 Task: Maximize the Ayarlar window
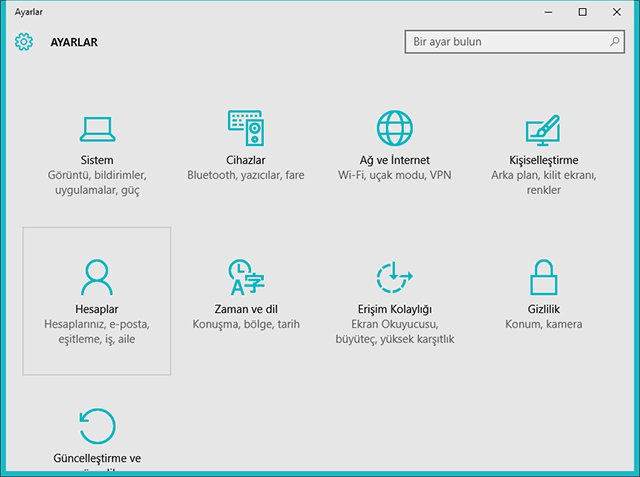(583, 12)
